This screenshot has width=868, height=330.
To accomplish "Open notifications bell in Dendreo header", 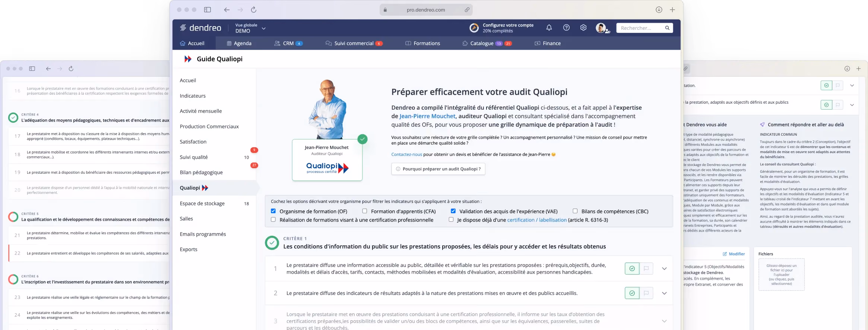I will pos(549,28).
